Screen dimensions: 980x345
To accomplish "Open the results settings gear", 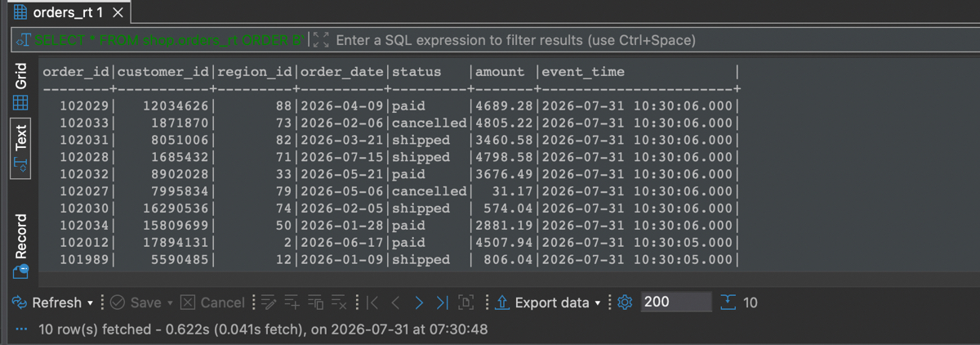I will click(626, 302).
